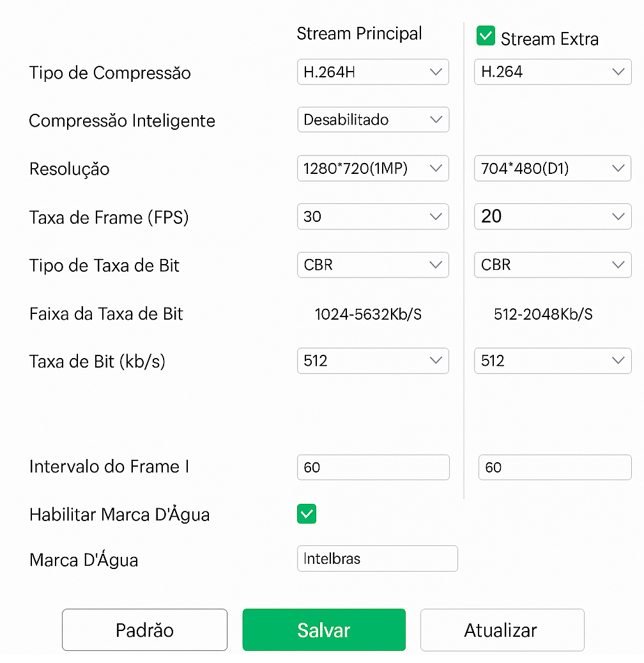Click the Salvar button
This screenshot has width=644, height=663.
click(324, 630)
